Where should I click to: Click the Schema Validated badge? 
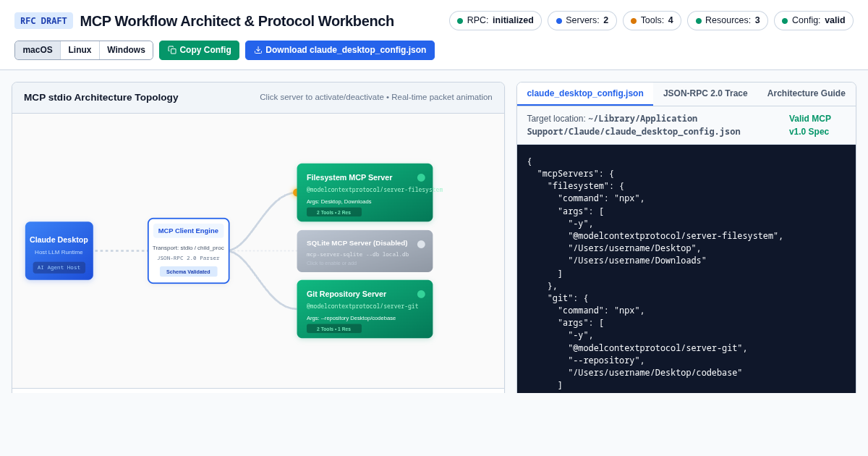coord(188,271)
